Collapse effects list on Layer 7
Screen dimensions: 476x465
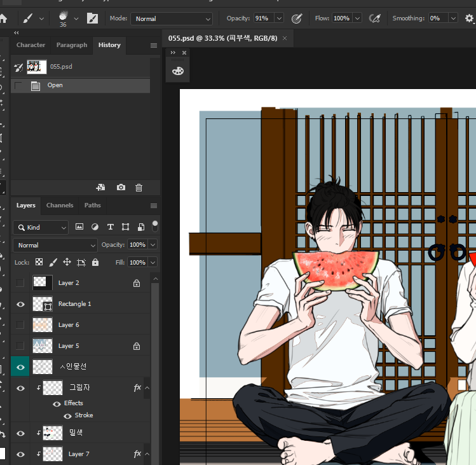point(147,454)
